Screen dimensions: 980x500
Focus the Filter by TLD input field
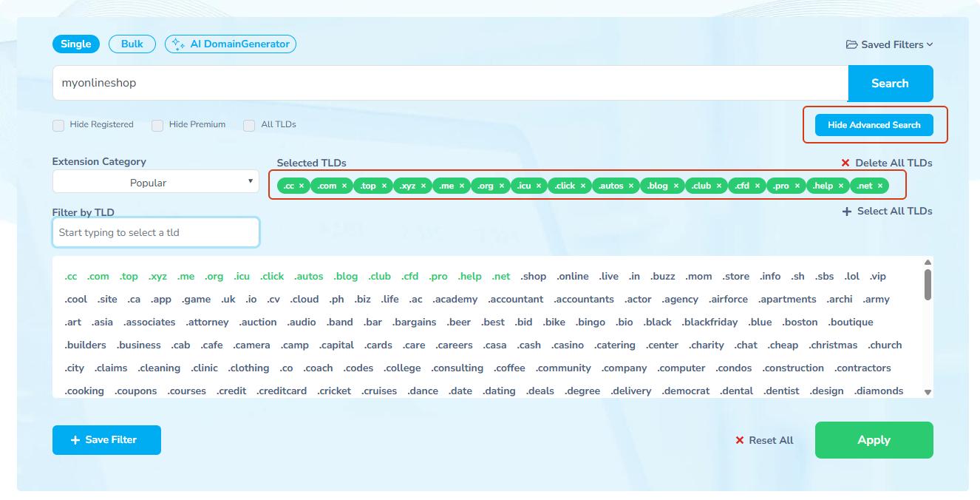156,232
